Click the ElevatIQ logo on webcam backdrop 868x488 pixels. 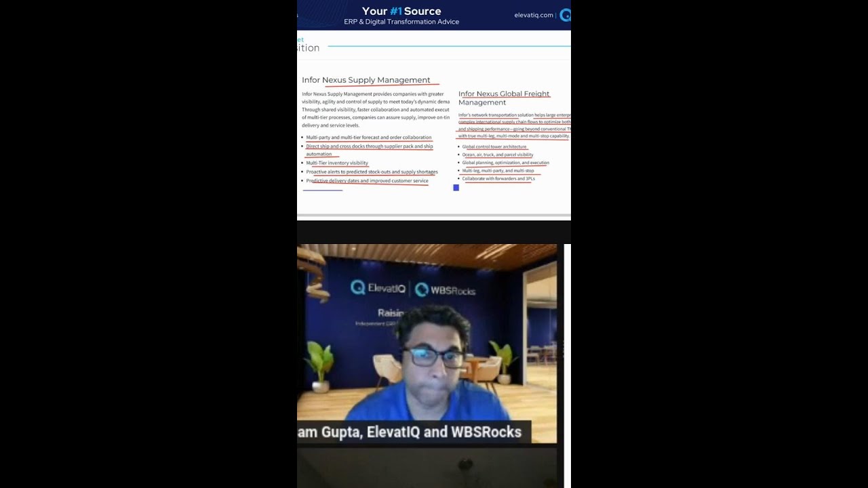pos(378,288)
